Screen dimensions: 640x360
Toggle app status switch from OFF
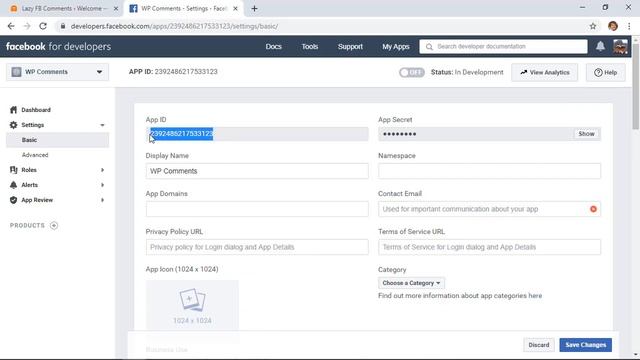tap(412, 72)
